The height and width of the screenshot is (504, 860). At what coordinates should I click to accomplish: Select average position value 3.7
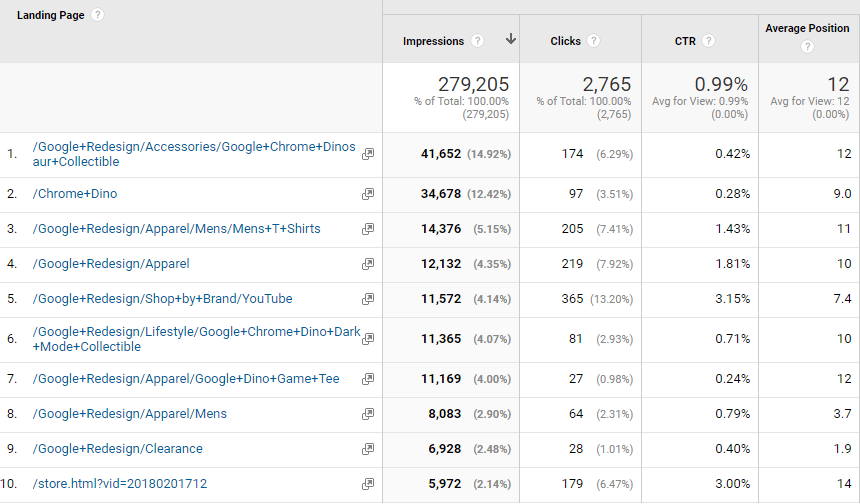click(x=842, y=414)
